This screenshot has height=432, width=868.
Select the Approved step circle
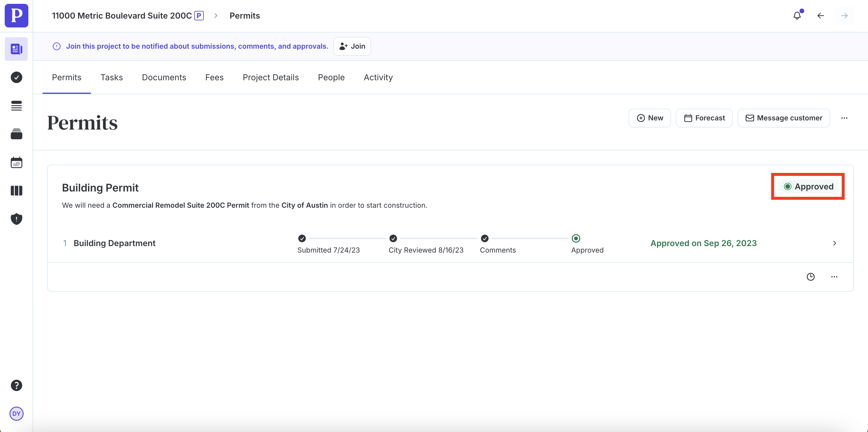point(576,238)
